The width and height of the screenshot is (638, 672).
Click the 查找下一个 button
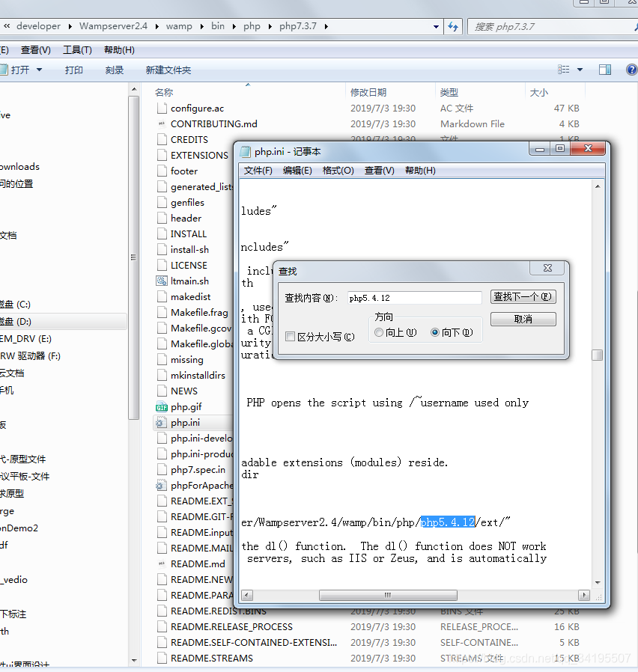(523, 297)
